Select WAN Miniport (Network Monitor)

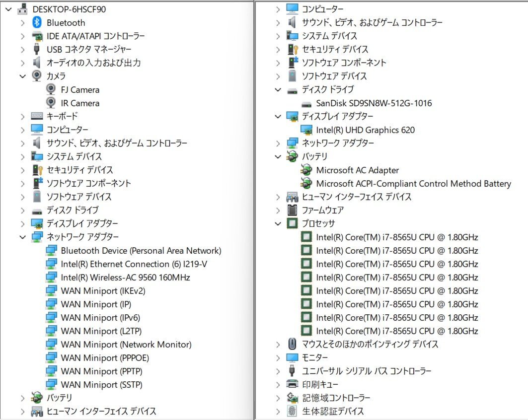coord(126,345)
